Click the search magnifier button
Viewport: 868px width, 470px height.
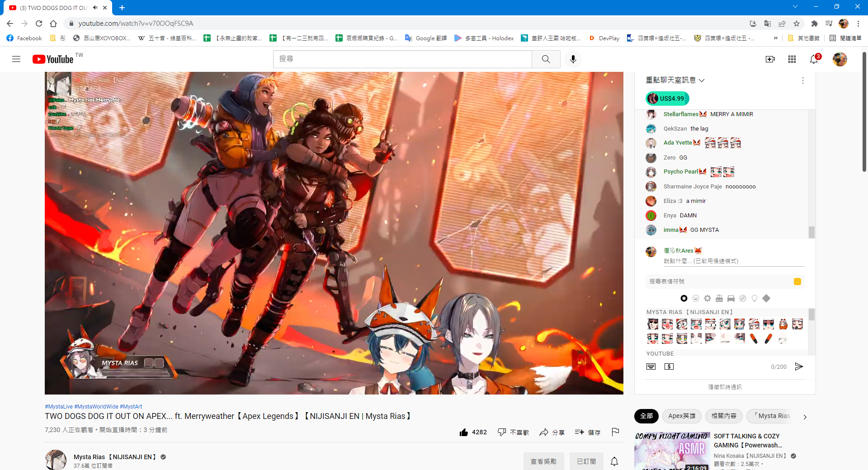[546, 59]
